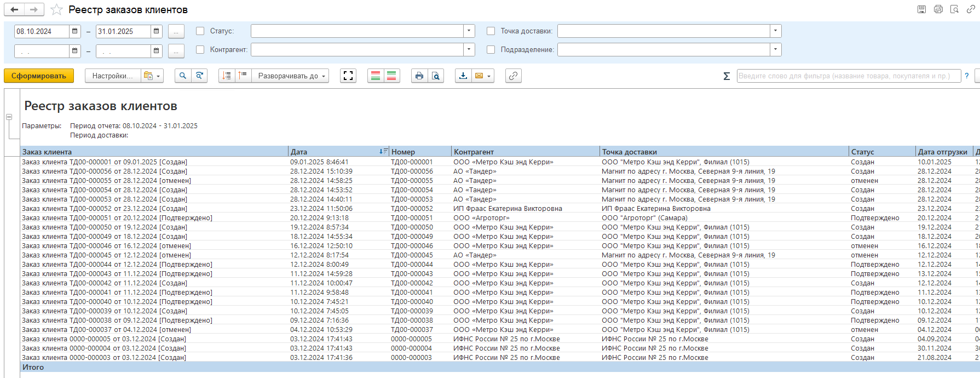Open the Настройки... button
This screenshot has width=980, height=378.
tap(112, 76)
